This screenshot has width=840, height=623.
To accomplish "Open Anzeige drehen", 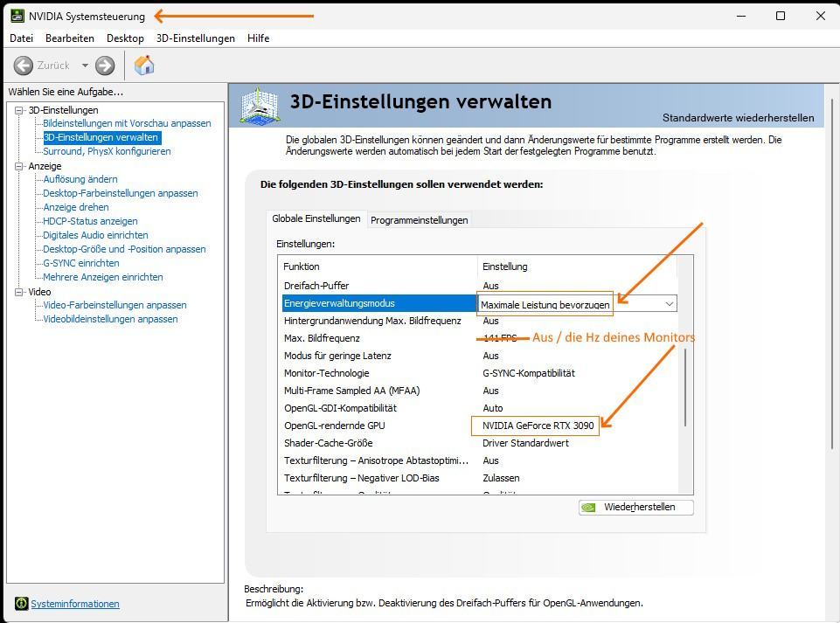I will (75, 207).
